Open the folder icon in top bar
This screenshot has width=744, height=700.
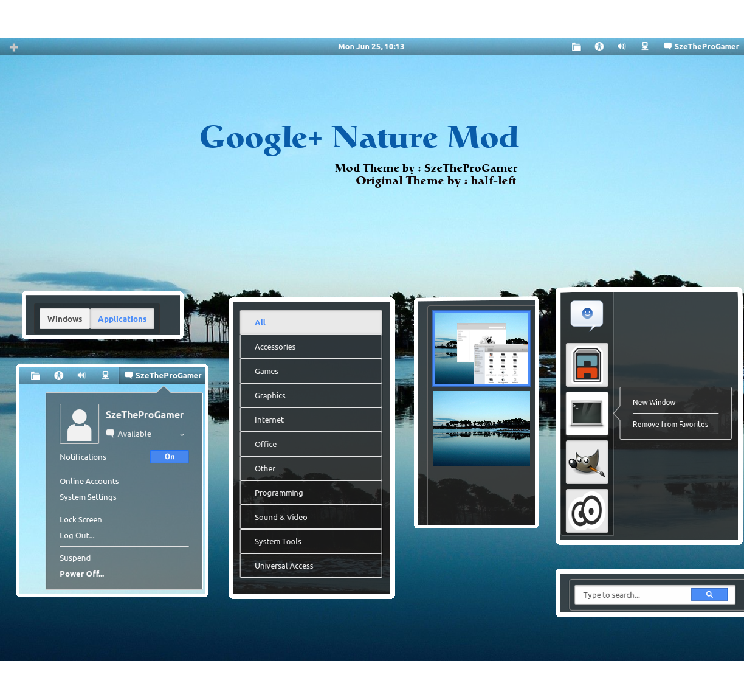click(x=576, y=47)
